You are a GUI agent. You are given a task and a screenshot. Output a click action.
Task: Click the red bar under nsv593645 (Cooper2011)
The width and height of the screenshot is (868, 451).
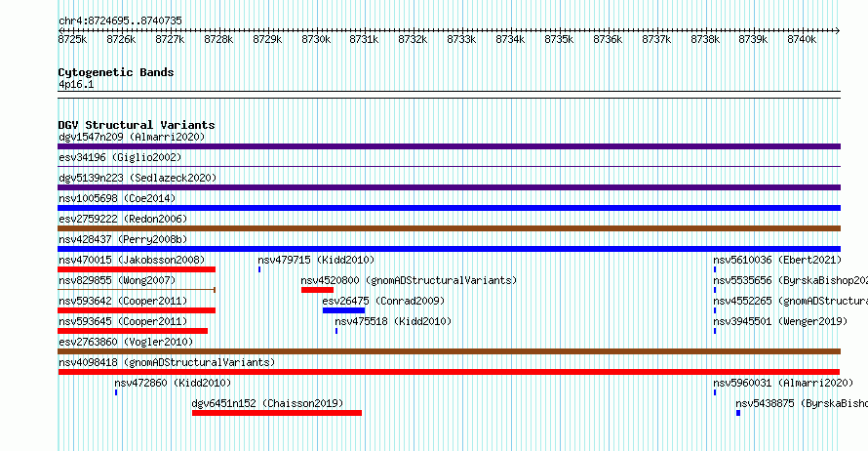click(x=133, y=331)
